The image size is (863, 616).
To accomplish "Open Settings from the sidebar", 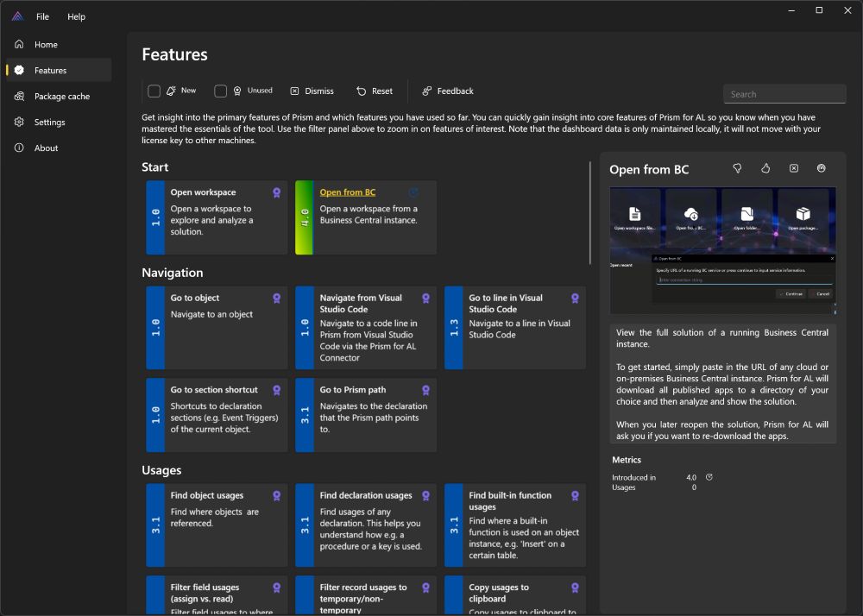I will tap(59, 123).
